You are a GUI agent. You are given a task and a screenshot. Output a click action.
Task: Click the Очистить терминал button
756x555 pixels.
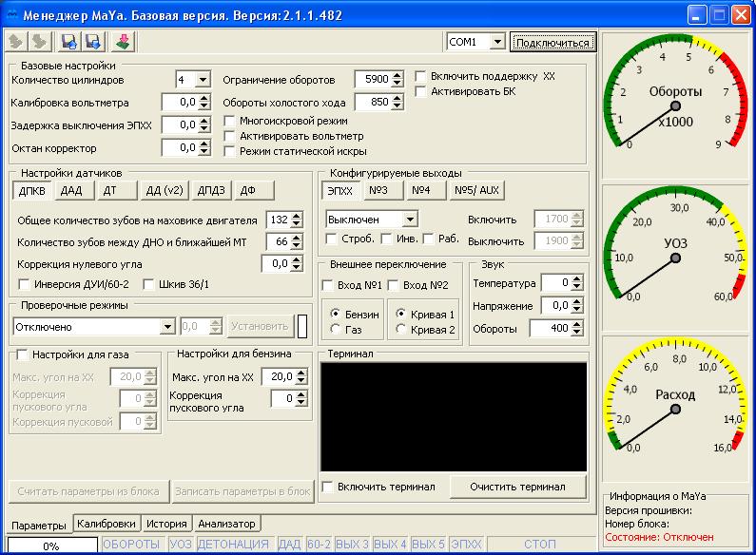(517, 487)
